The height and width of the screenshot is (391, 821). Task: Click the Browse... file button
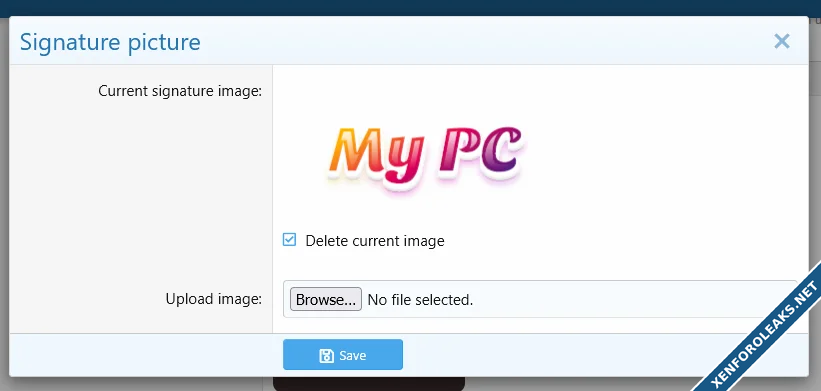pyautogui.click(x=326, y=299)
